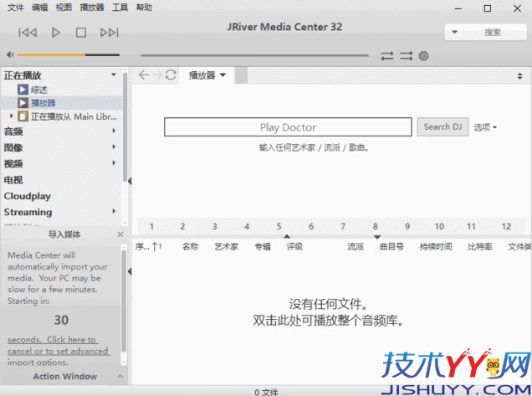This screenshot has height=396, width=532.
Task: Open the search options dropdown arrow
Action: (x=454, y=33)
